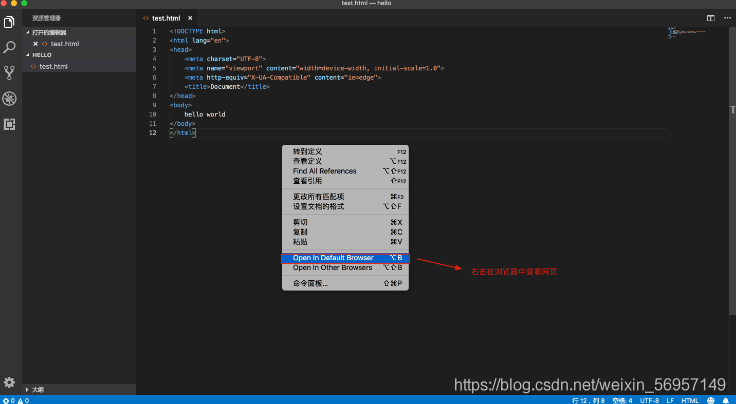Open the Source Control view
This screenshot has height=404, width=736.
click(x=9, y=73)
